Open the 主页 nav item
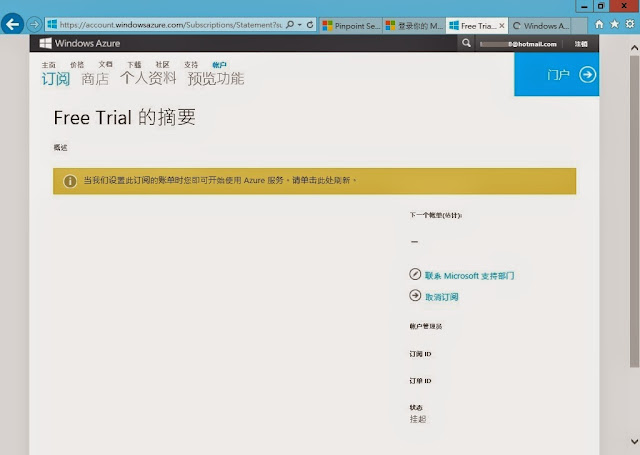640x455 pixels. coord(49,65)
